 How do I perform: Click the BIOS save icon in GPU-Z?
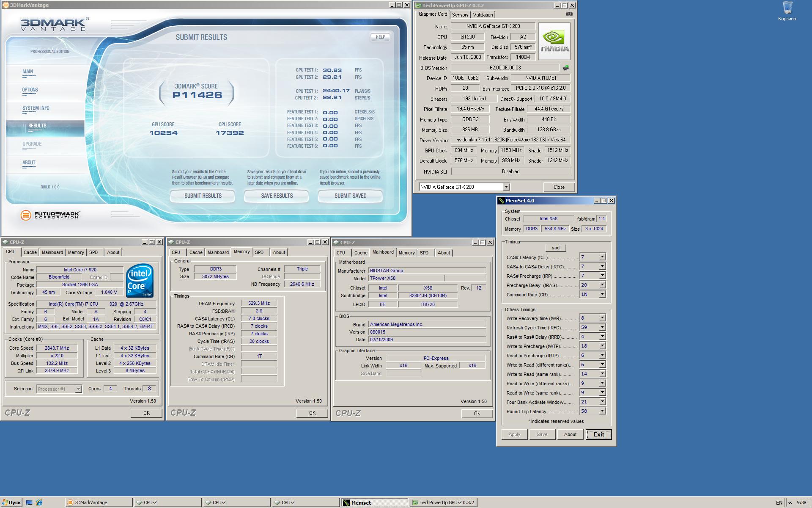coord(566,68)
